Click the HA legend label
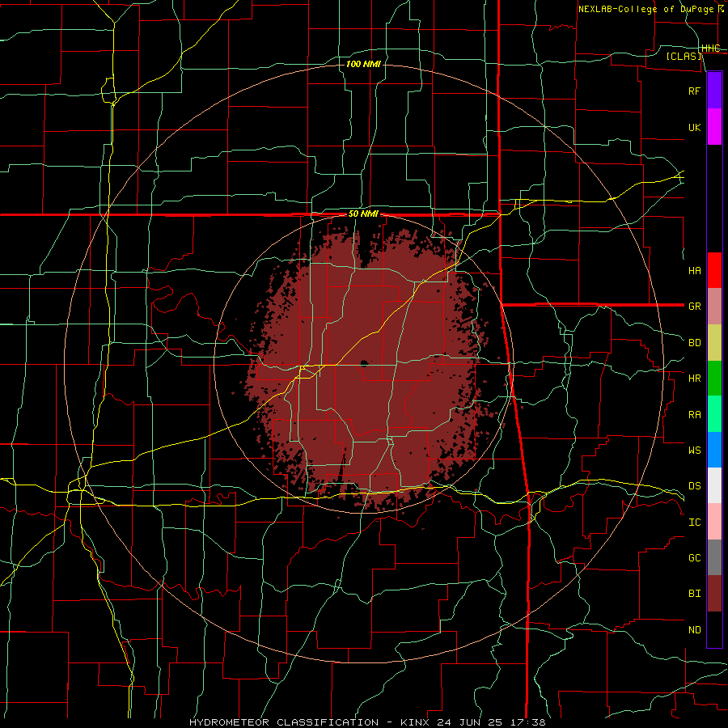This screenshot has height=728, width=728. pyautogui.click(x=694, y=271)
